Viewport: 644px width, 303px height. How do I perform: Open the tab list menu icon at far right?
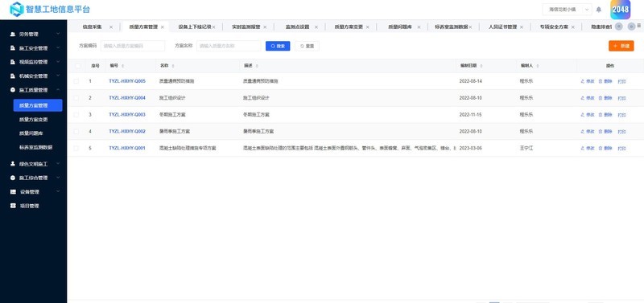tap(639, 26)
